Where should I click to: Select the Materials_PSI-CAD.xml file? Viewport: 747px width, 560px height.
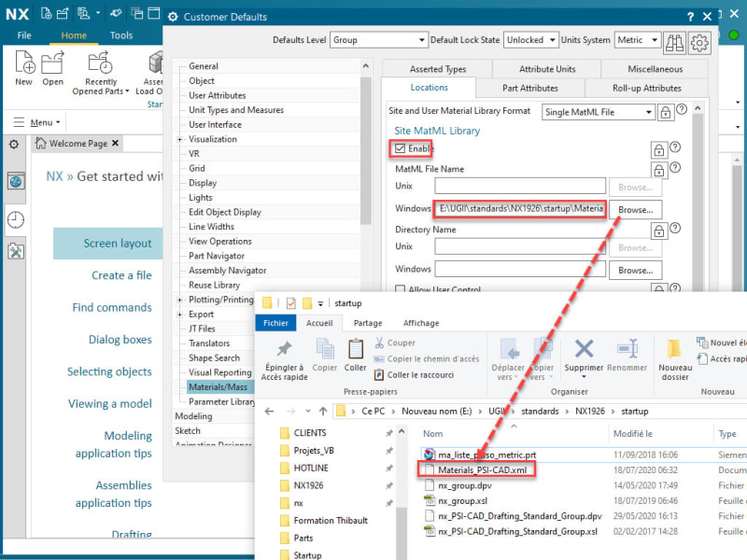point(482,470)
